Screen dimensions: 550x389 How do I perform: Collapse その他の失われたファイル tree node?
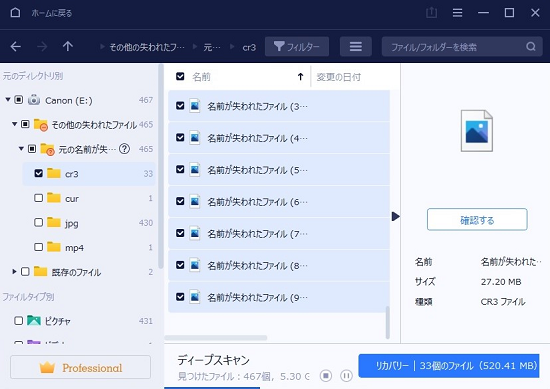(14, 124)
